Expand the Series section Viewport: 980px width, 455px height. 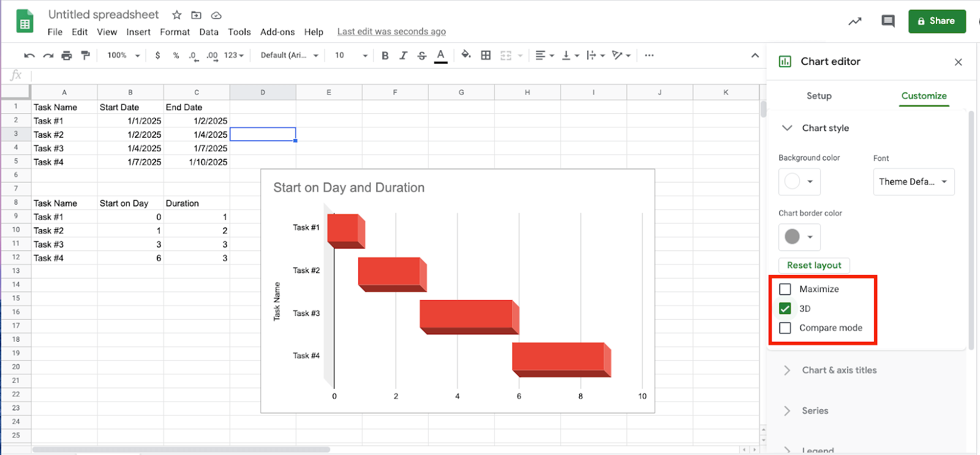click(815, 411)
